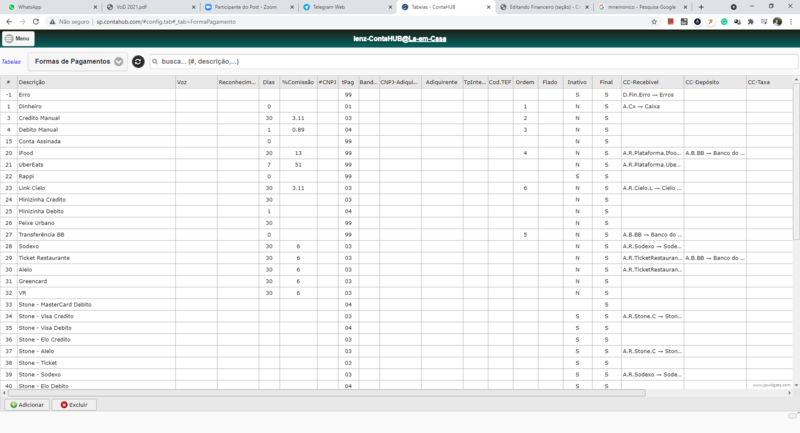Sort by Descrição column header
This screenshot has width=800, height=433.
[96, 82]
